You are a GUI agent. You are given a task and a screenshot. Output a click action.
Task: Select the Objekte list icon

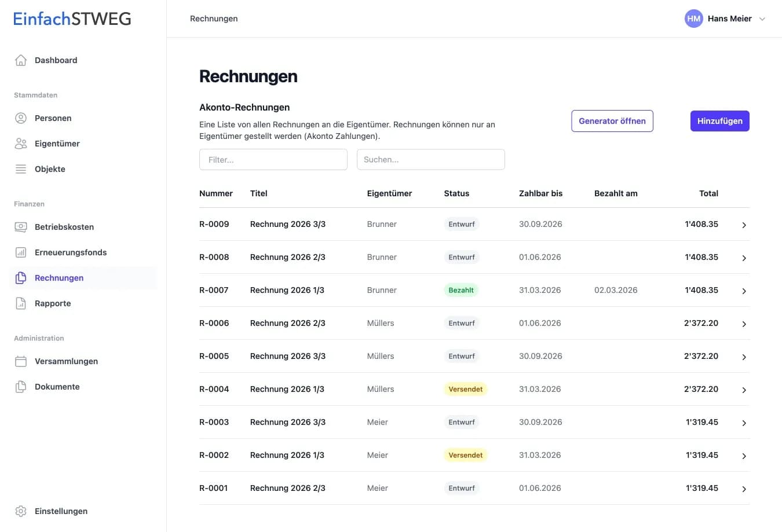21,169
